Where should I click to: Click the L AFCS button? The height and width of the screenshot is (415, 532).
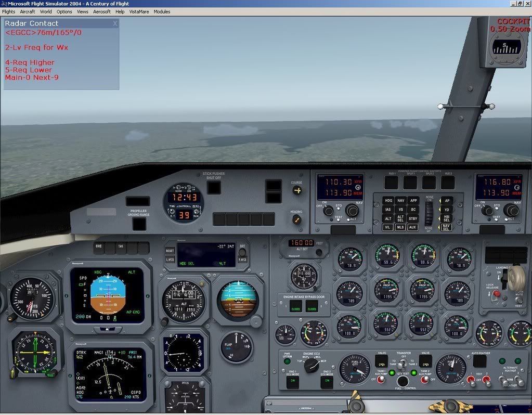[x=170, y=260]
